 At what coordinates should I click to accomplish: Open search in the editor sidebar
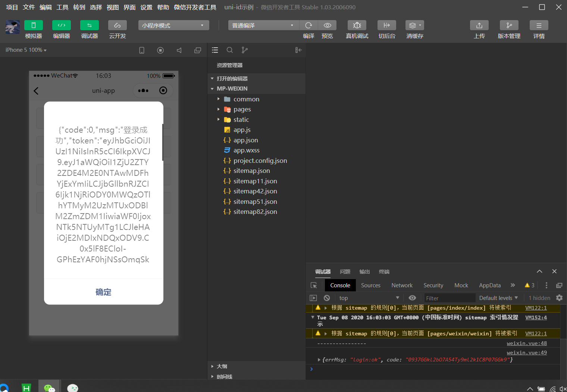click(x=230, y=50)
